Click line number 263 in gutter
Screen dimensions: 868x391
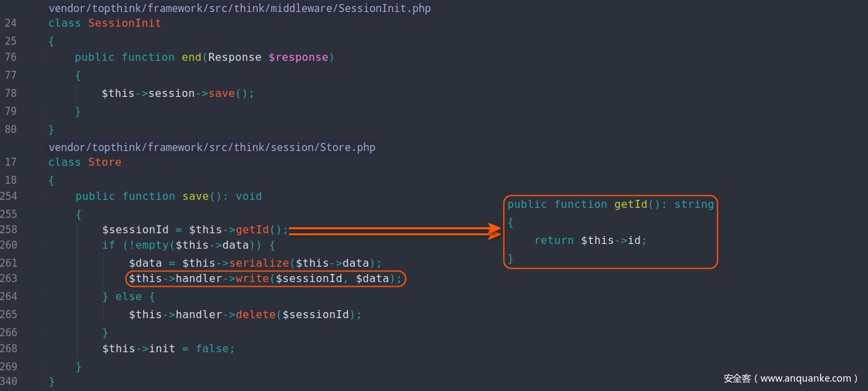(x=9, y=278)
